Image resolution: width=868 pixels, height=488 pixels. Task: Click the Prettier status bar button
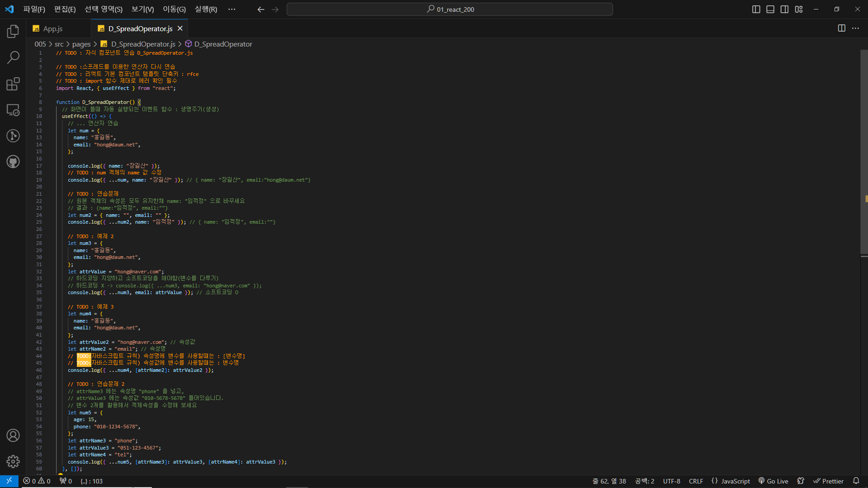tap(828, 481)
